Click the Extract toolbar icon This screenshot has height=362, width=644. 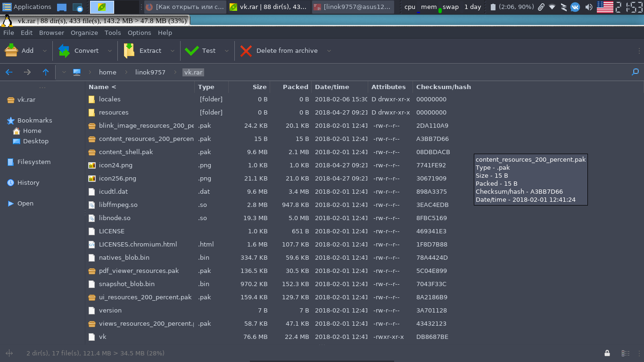click(129, 50)
